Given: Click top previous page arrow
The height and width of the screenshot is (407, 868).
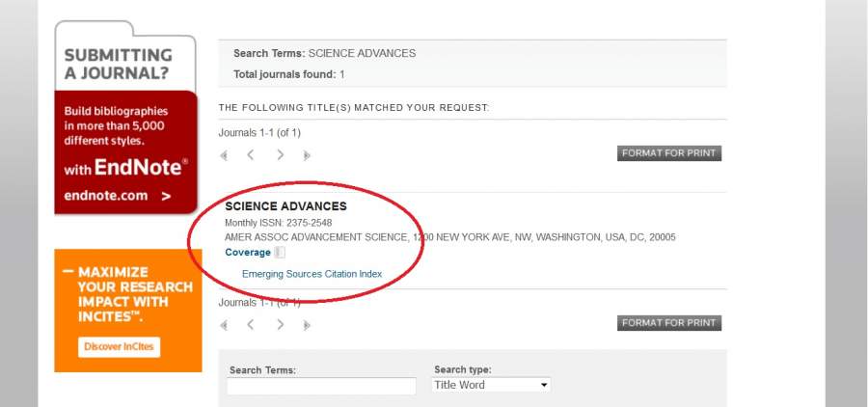Looking at the screenshot, I should coord(251,155).
